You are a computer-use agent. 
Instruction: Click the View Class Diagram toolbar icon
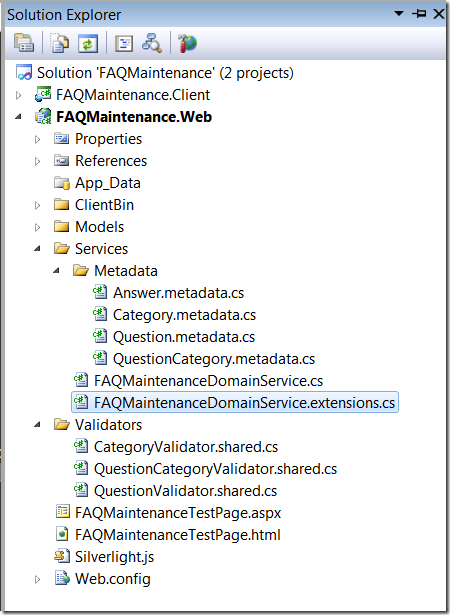click(x=152, y=43)
